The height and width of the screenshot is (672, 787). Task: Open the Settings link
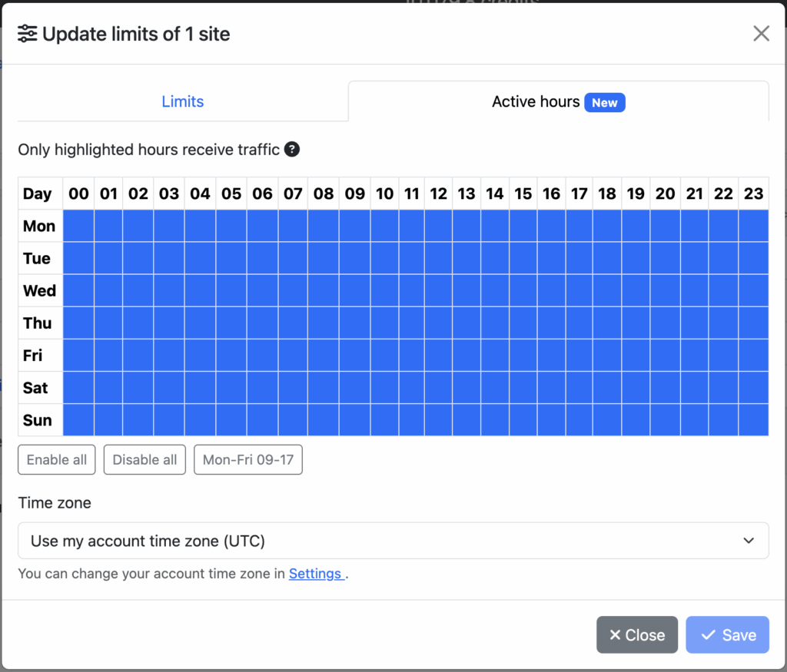[316, 573]
